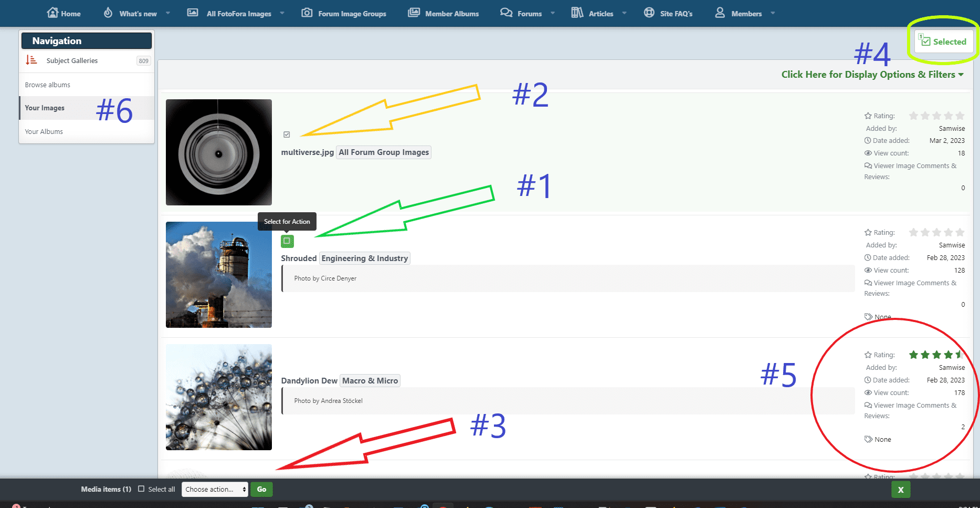Click Samwise author on multiverse.jpg
This screenshot has height=508, width=980.
click(952, 128)
